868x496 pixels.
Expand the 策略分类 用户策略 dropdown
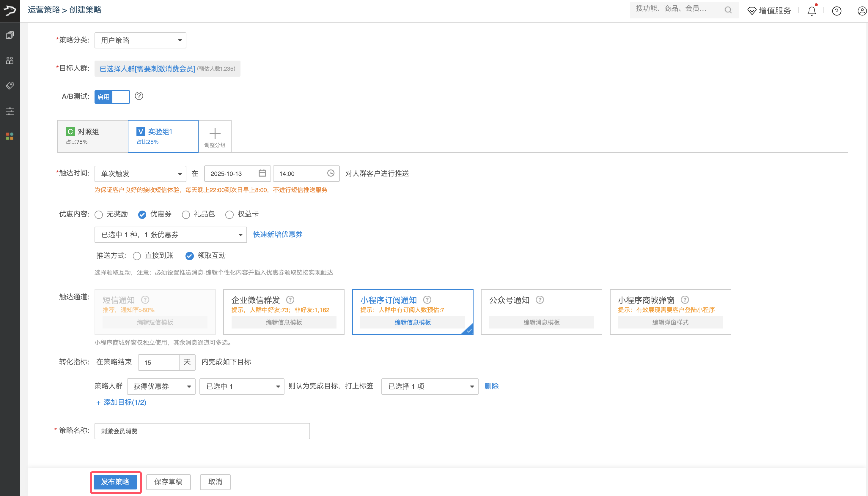140,40
